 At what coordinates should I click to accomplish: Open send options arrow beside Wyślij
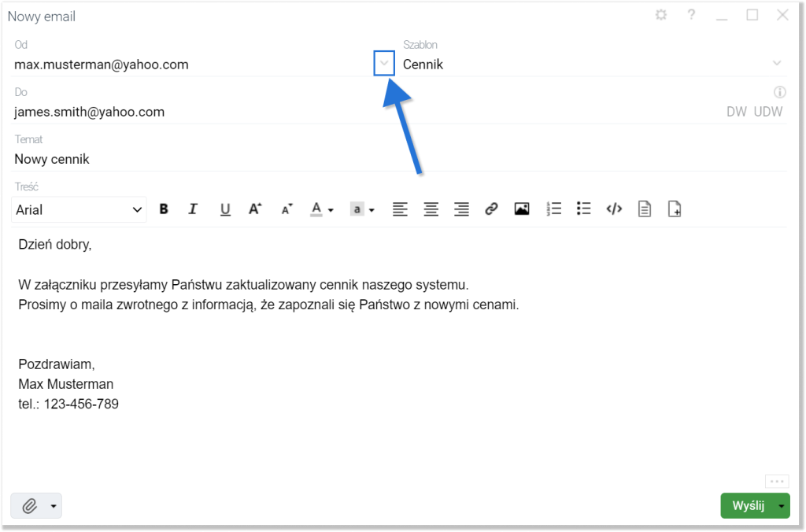tap(782, 506)
